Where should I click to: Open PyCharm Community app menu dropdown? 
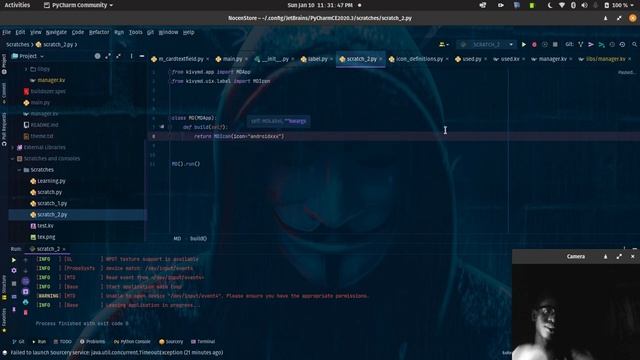point(78,5)
